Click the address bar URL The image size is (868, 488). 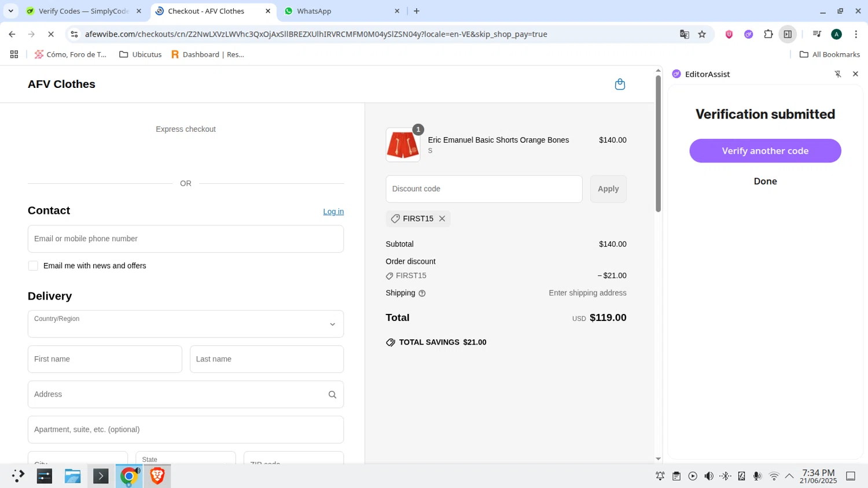point(316,34)
